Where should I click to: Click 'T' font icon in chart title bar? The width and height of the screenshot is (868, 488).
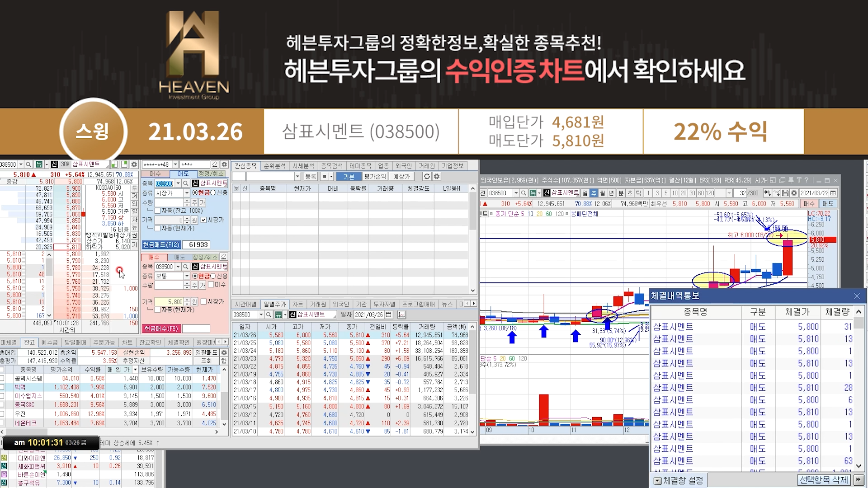(x=799, y=180)
